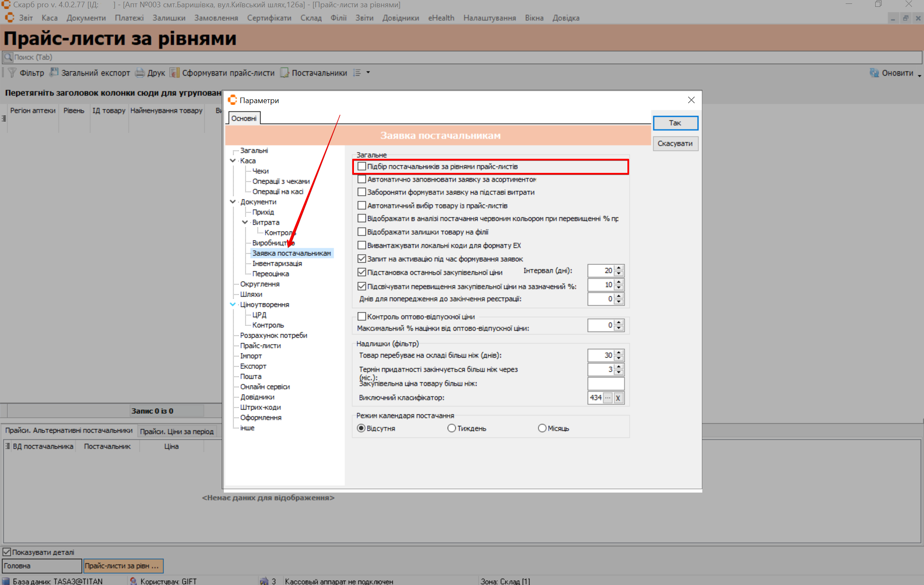The height and width of the screenshot is (585, 924).
Task: Select the Тиждень calendar mode
Action: pyautogui.click(x=452, y=428)
